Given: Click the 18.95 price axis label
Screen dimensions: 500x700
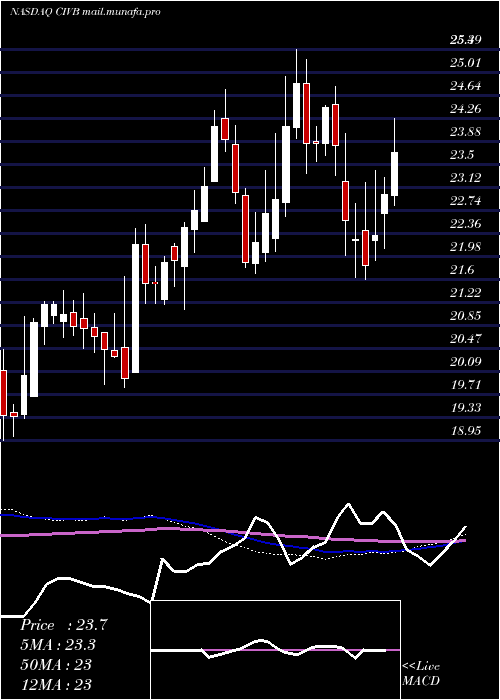Looking at the screenshot, I should pyautogui.click(x=465, y=431).
